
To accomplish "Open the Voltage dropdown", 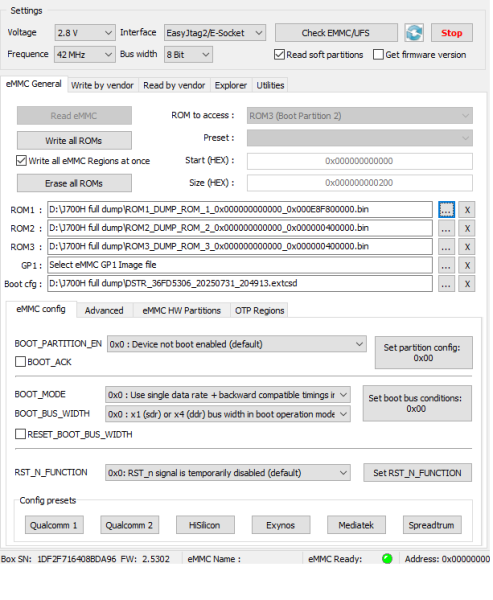I will [x=85, y=33].
